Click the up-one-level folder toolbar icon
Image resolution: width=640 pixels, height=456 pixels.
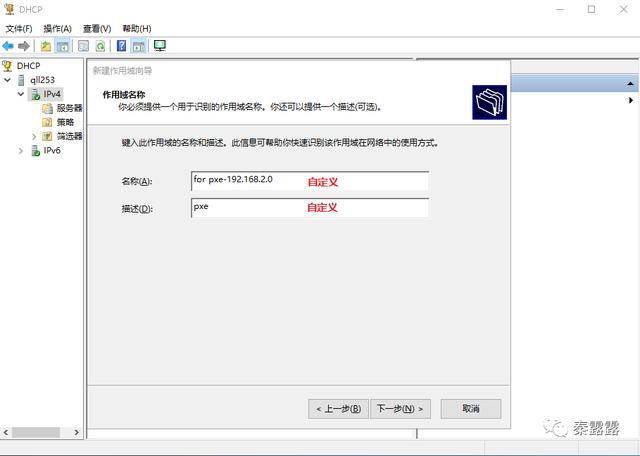pyautogui.click(x=46, y=46)
